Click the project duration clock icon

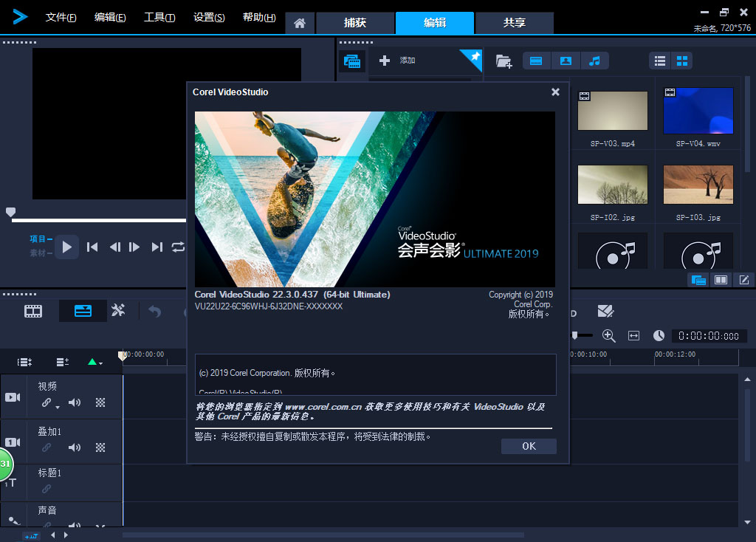click(x=659, y=336)
